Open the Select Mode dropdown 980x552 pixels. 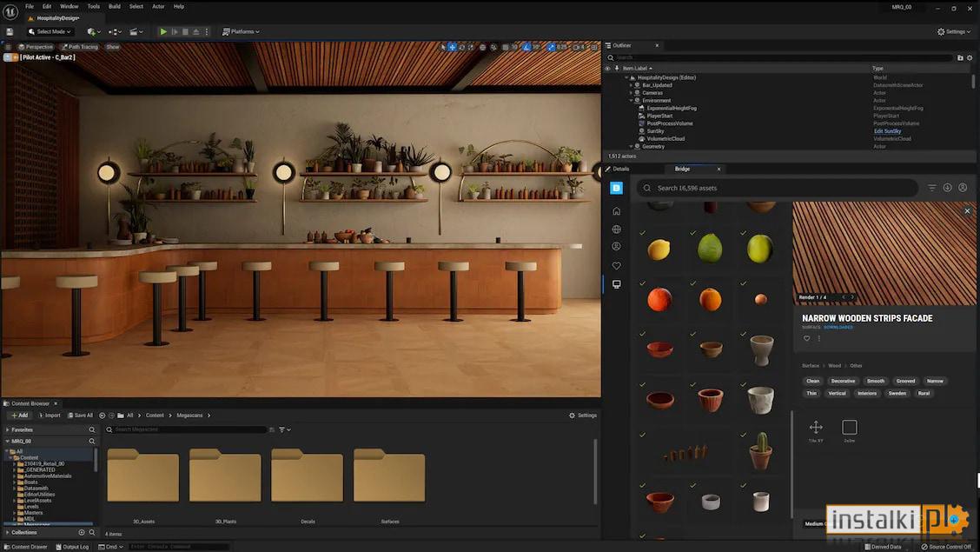pyautogui.click(x=50, y=31)
